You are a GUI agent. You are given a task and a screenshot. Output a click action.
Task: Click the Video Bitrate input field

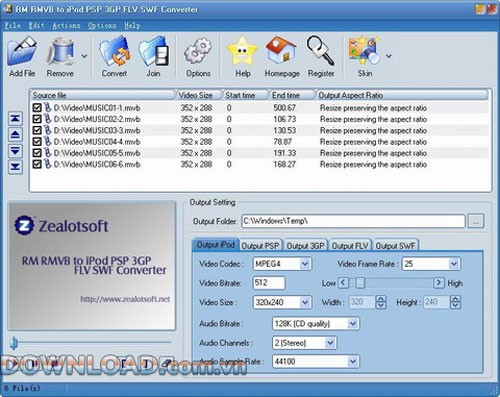(269, 283)
